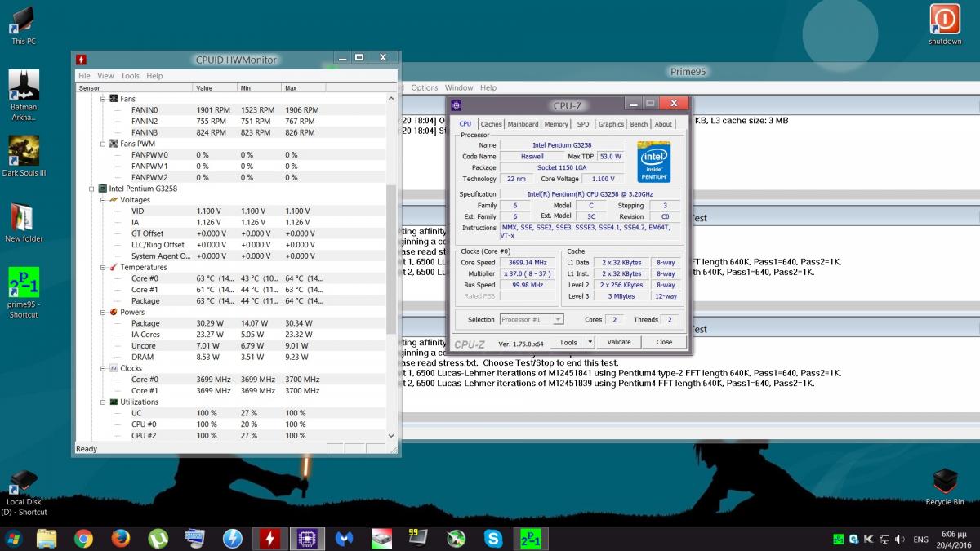Click the Fans category icon in HWMonitor

(x=114, y=99)
